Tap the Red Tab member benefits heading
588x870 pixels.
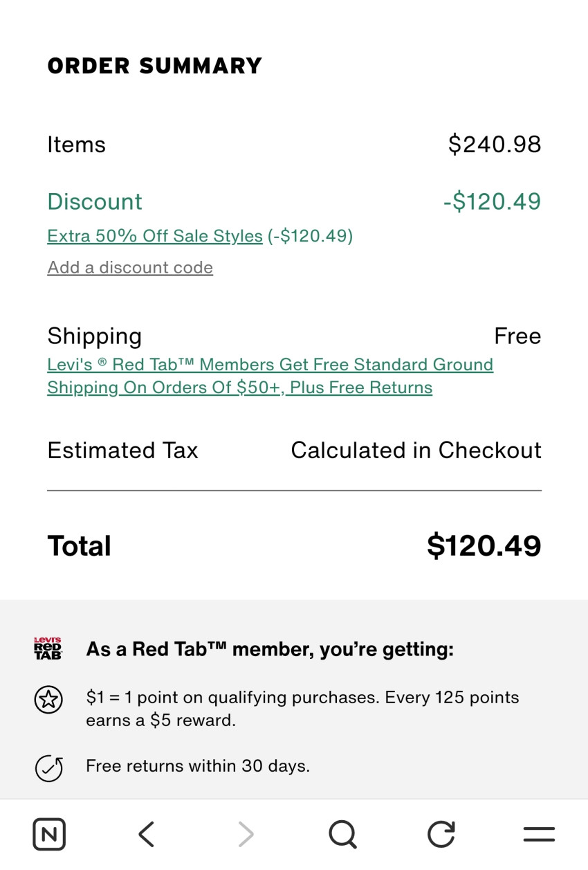tap(270, 650)
